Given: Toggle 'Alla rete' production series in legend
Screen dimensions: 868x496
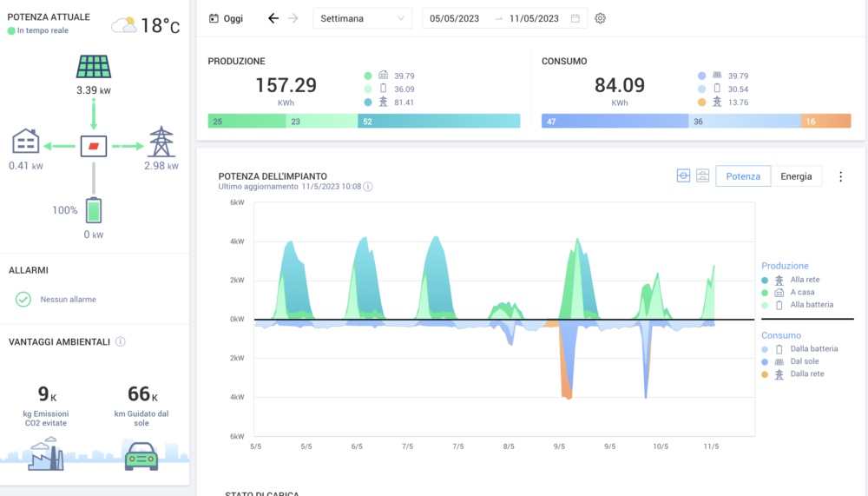Looking at the screenshot, I should (804, 281).
